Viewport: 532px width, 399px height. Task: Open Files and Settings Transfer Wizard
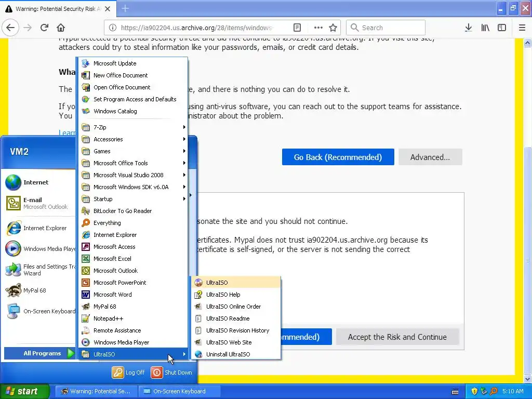point(39,270)
